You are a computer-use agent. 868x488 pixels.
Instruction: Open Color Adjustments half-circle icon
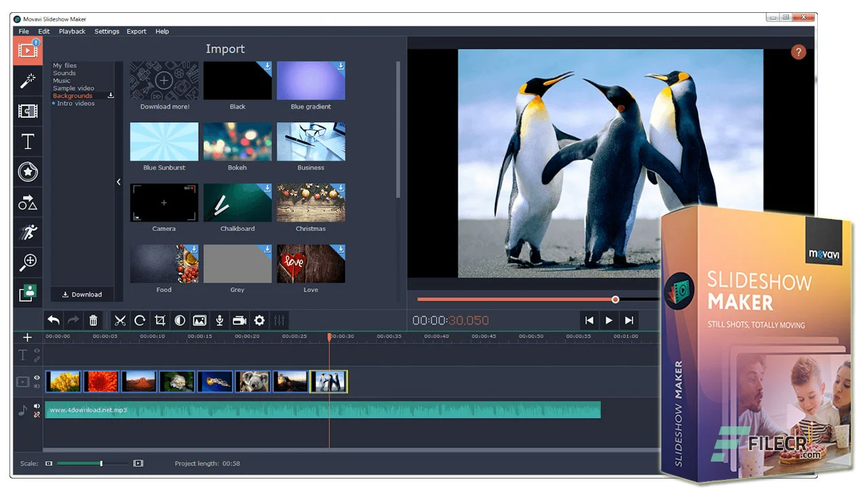tap(180, 321)
